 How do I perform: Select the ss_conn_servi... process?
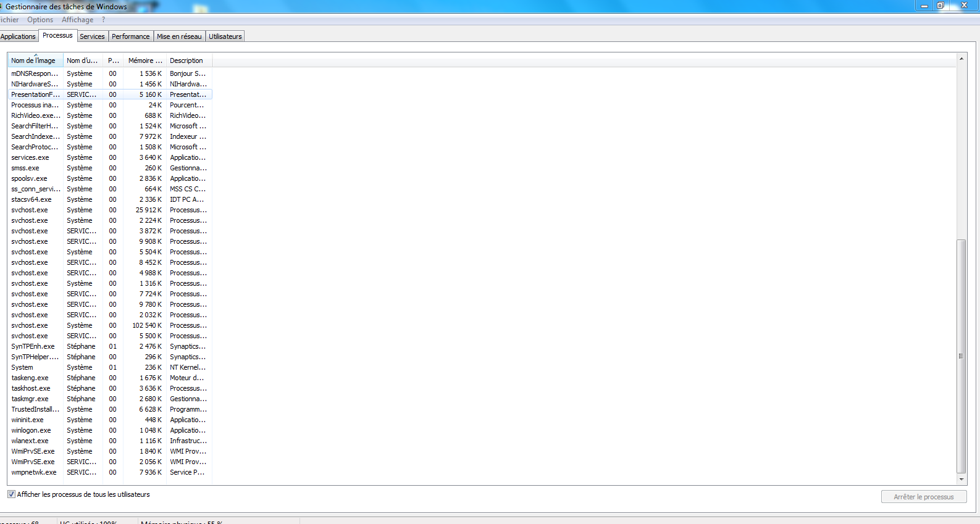tap(110, 189)
